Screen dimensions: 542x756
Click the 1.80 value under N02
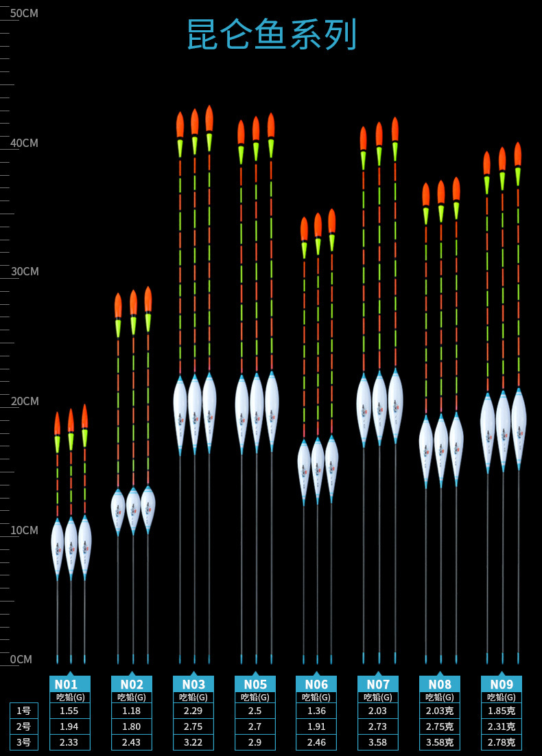[132, 726]
